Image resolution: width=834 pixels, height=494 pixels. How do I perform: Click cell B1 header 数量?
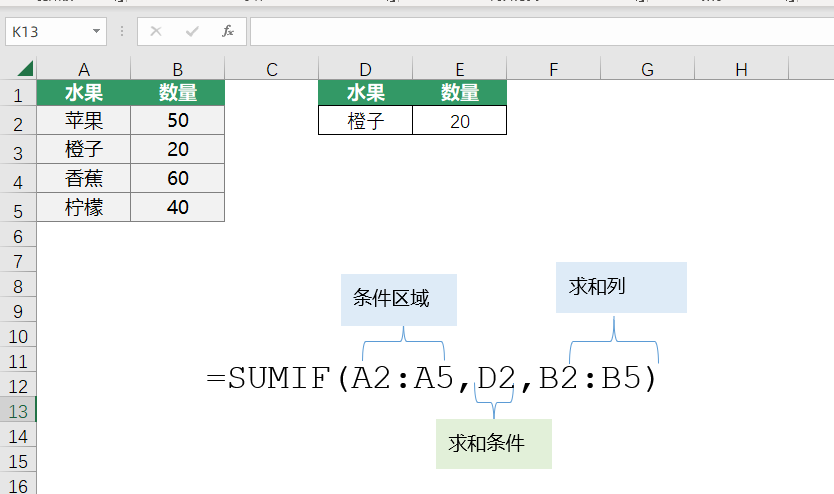coord(178,93)
